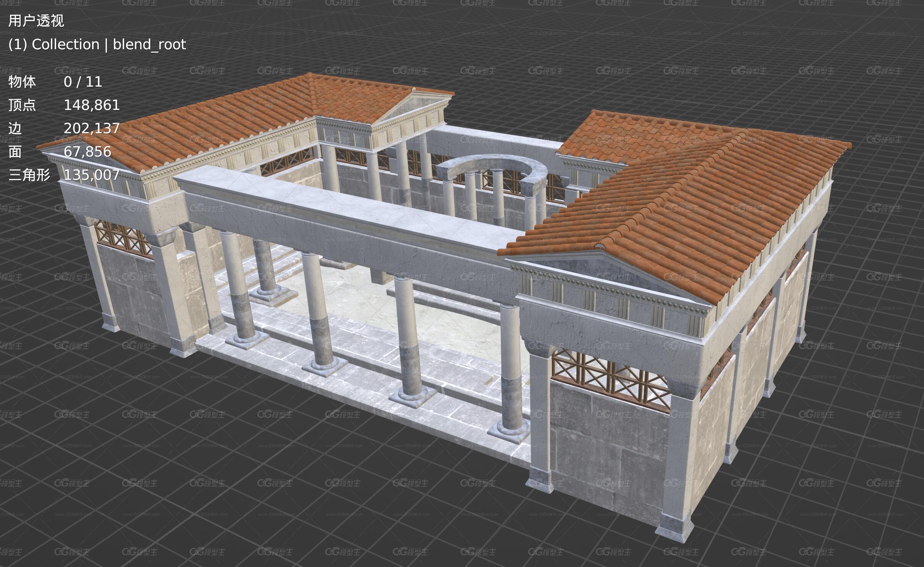Click the '边' statistics label

(15, 128)
